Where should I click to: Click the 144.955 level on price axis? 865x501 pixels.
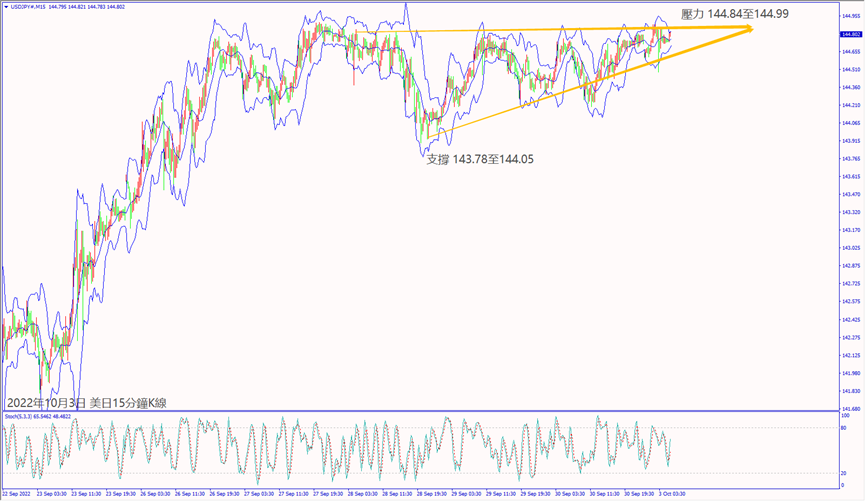(x=852, y=16)
